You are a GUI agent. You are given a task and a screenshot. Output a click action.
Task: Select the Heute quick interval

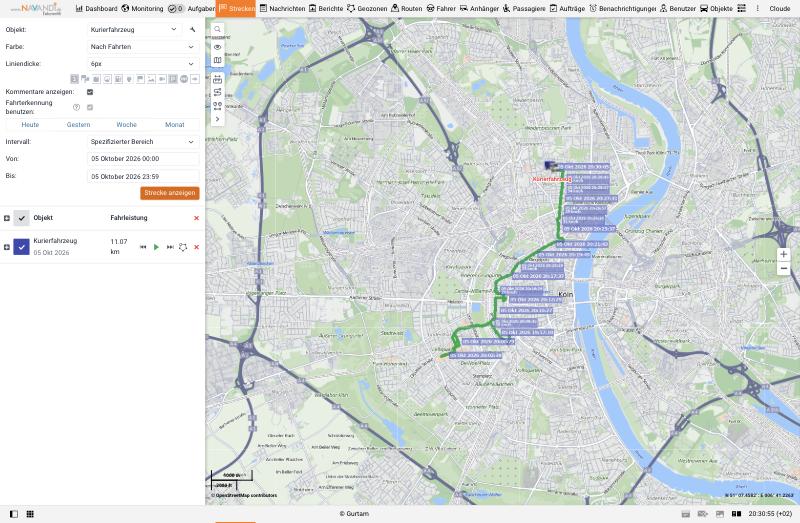[x=30, y=124]
